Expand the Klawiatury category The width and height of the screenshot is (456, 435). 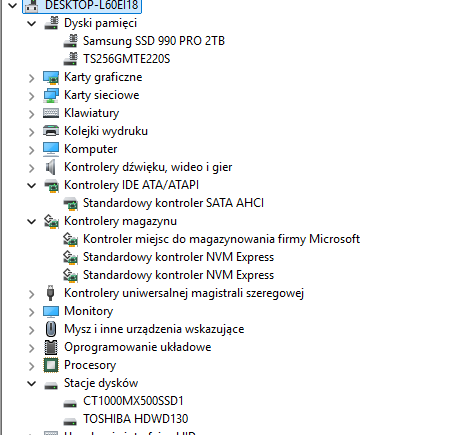[31, 114]
